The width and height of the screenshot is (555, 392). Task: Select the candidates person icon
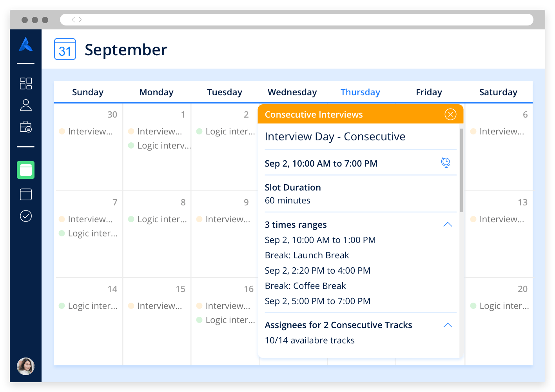pyautogui.click(x=26, y=105)
